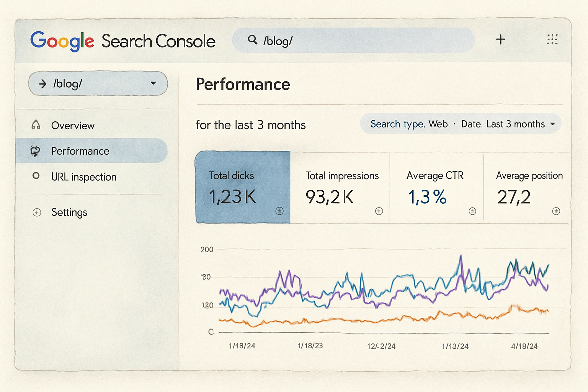Toggle the Total clicks metric card
588x392 pixels.
[243, 187]
